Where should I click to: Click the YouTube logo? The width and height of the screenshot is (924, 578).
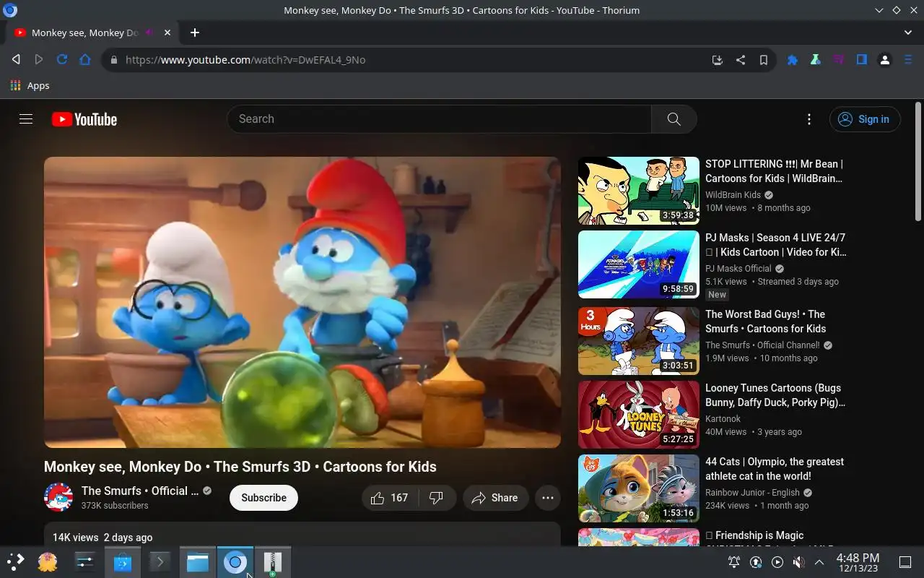[84, 119]
